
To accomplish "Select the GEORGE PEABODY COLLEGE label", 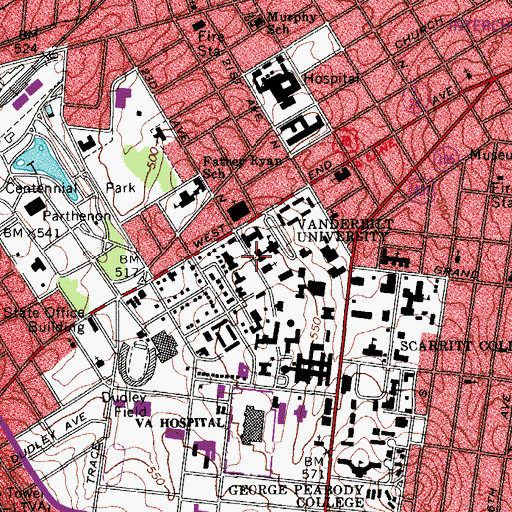I will click(296, 496).
